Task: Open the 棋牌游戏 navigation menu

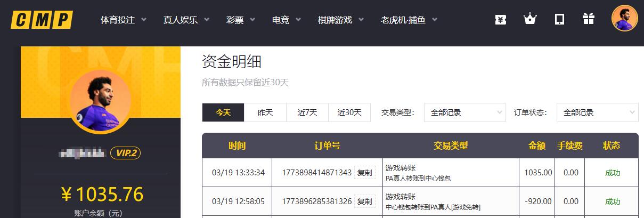Action: 340,20
